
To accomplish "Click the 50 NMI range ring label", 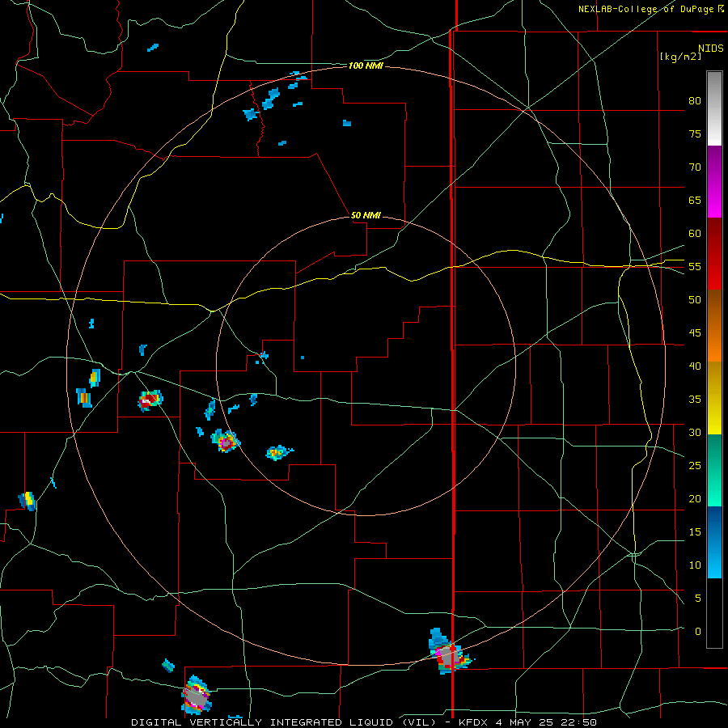I will coord(366,215).
